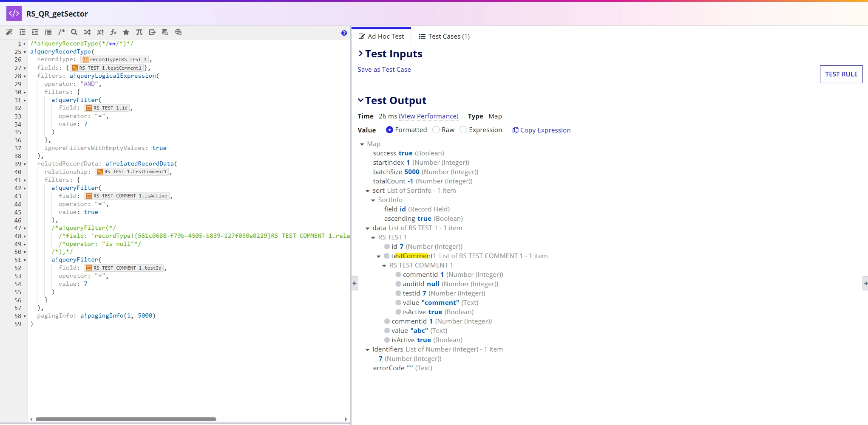The width and height of the screenshot is (868, 425).
Task: Select the Expression value radio button
Action: pyautogui.click(x=463, y=130)
